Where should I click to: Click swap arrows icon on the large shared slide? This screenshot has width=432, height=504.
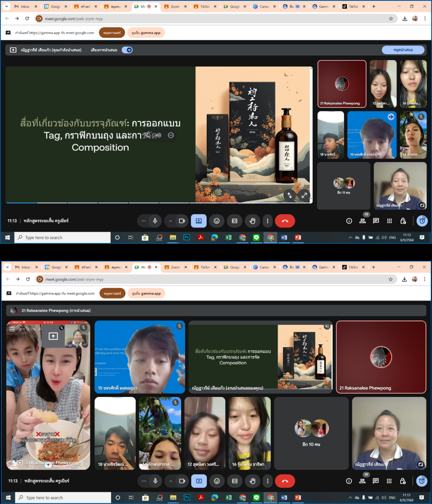290,195
